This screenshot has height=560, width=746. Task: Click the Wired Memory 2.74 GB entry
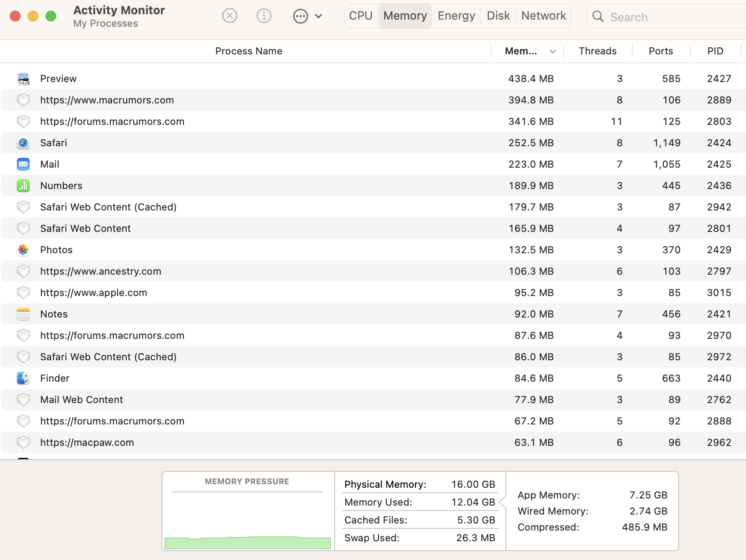pos(593,511)
